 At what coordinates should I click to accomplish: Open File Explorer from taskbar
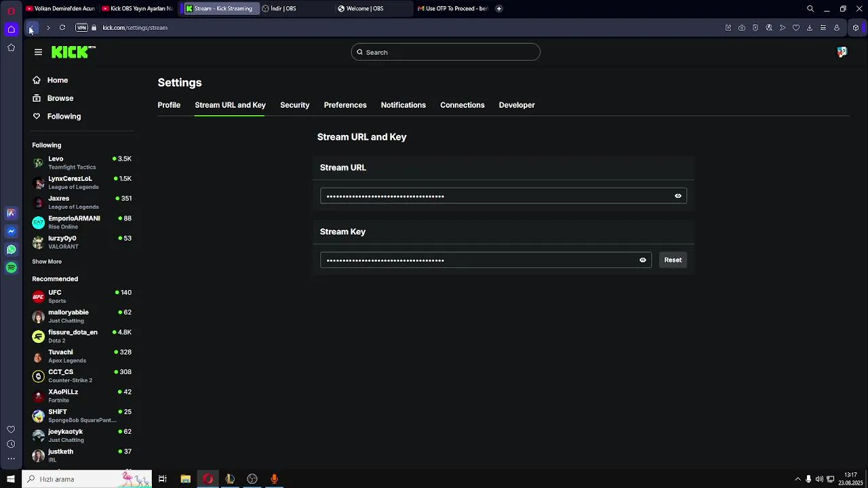tap(185, 479)
